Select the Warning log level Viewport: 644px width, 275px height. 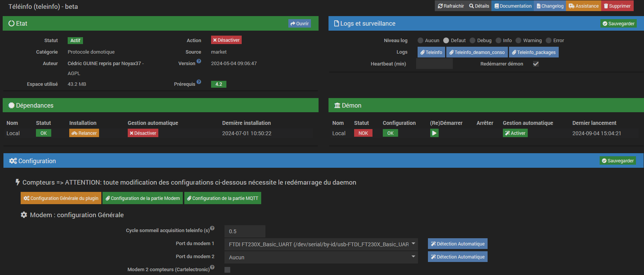[518, 40]
